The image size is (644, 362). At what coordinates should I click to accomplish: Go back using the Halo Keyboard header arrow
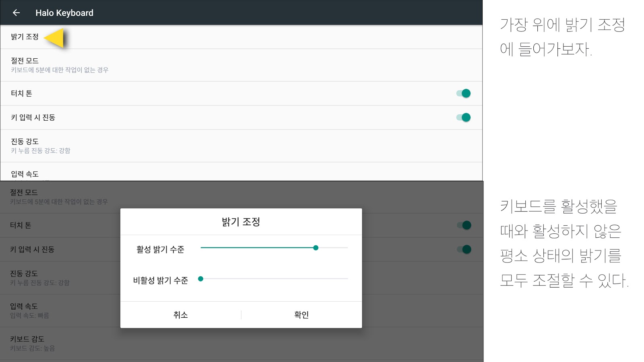pos(16,13)
